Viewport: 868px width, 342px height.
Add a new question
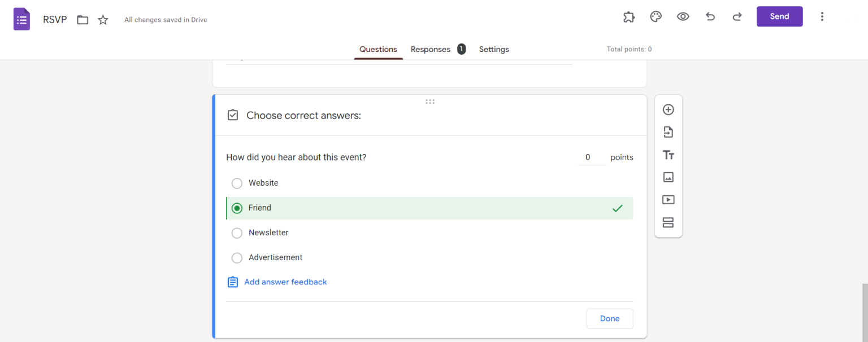(x=669, y=109)
